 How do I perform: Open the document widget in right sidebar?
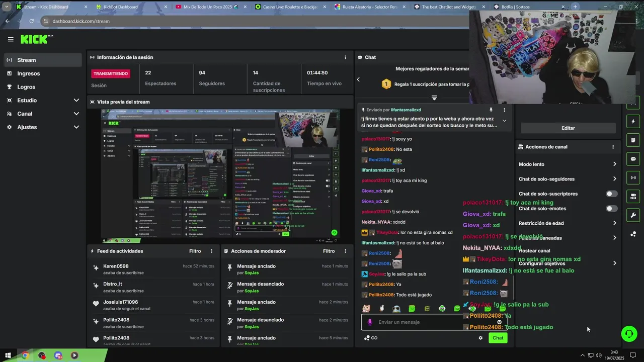tap(633, 140)
